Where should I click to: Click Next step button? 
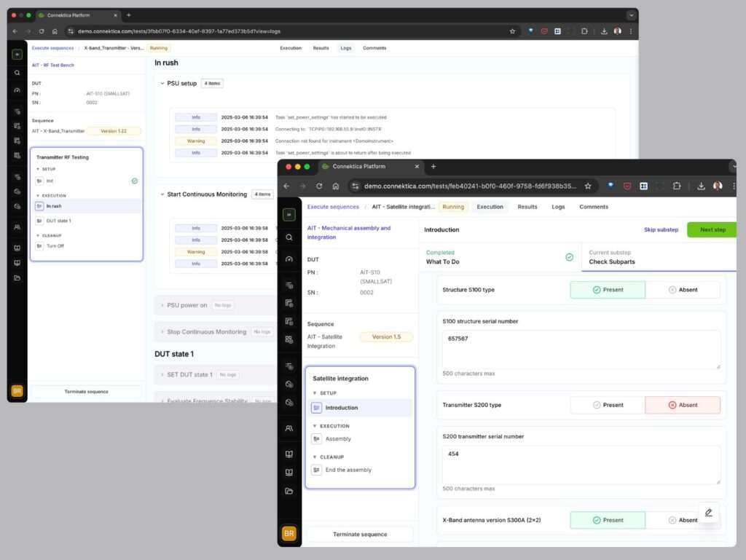coord(712,229)
